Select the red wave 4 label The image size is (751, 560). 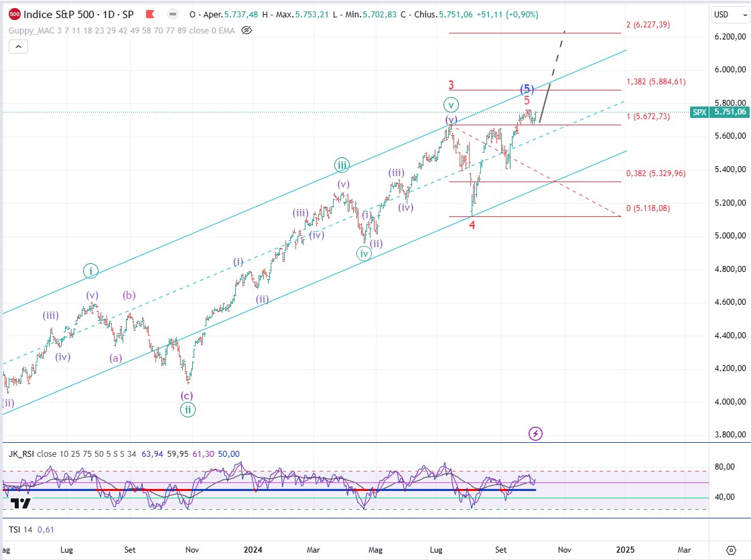(x=472, y=224)
